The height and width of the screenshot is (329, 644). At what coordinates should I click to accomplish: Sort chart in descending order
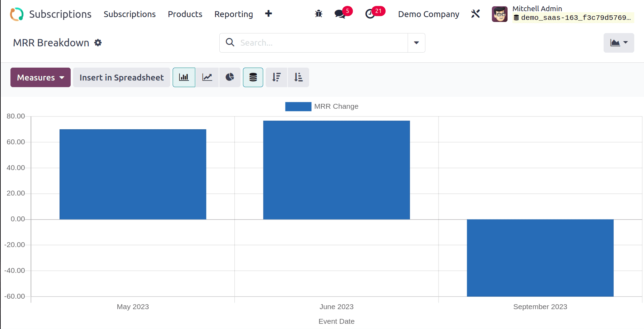coord(276,77)
